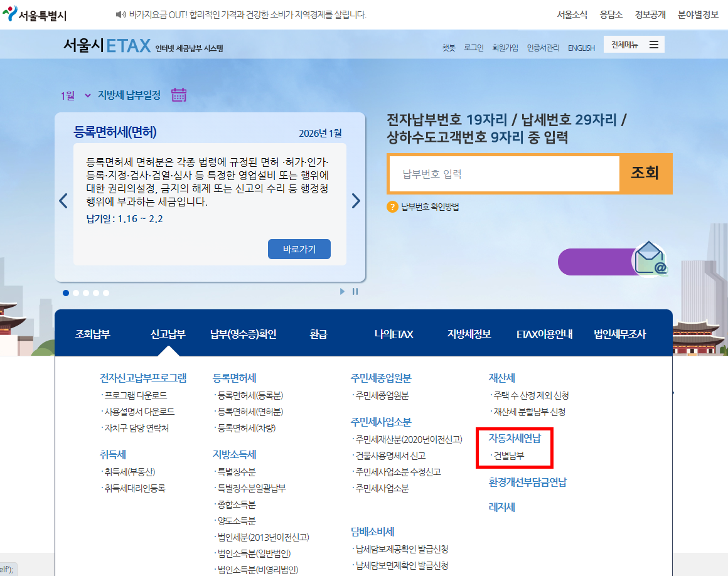Click the envelope mail icon on the right
The height and width of the screenshot is (576, 728).
pos(650,259)
